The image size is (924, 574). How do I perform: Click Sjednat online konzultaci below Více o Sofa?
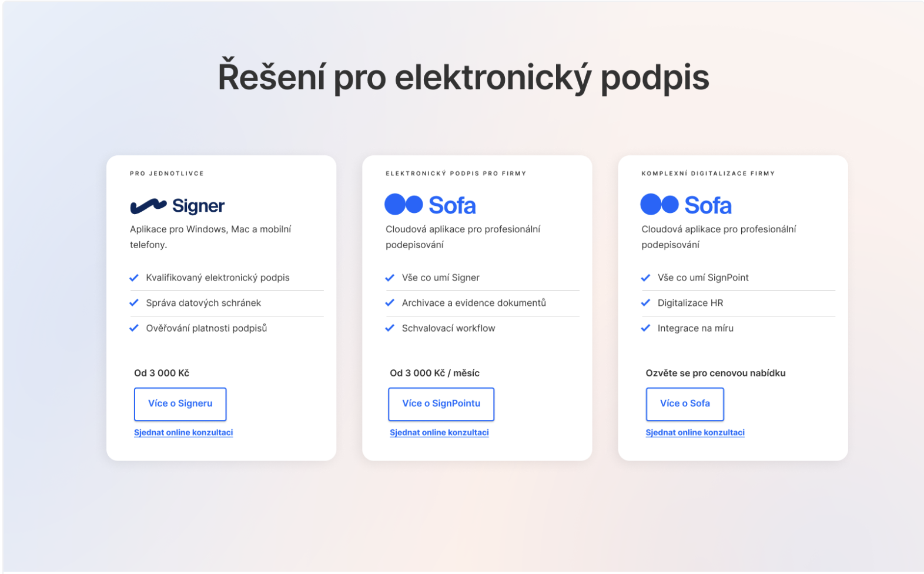point(695,433)
